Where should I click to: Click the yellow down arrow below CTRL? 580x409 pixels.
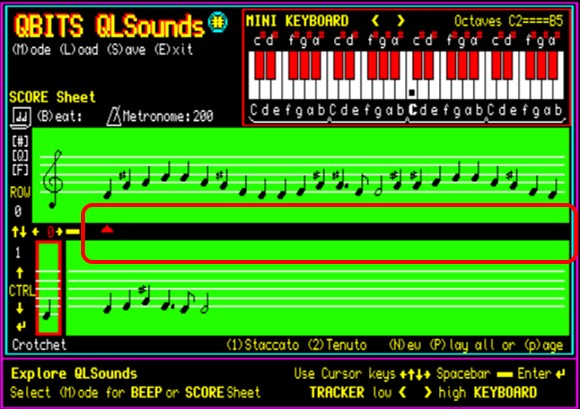(x=20, y=308)
